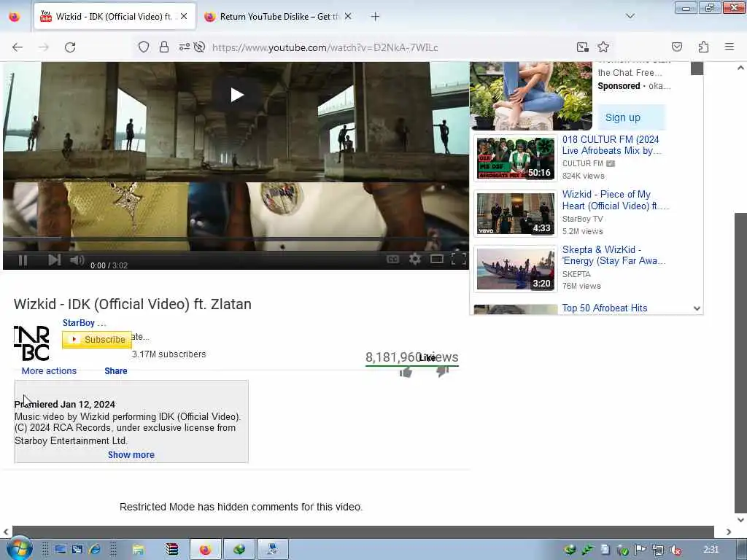Launch Internet Explorer from quick launch
Image resolution: width=747 pixels, height=560 pixels.
(x=95, y=550)
